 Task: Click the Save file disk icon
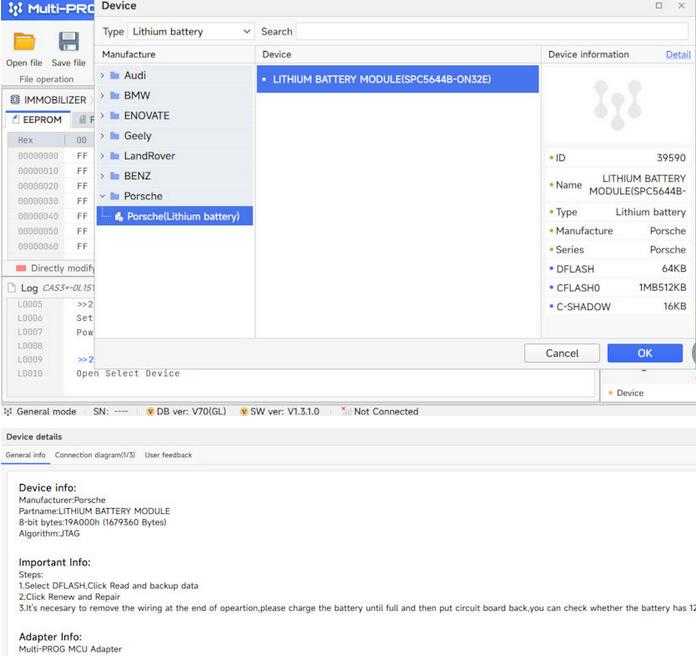68,42
